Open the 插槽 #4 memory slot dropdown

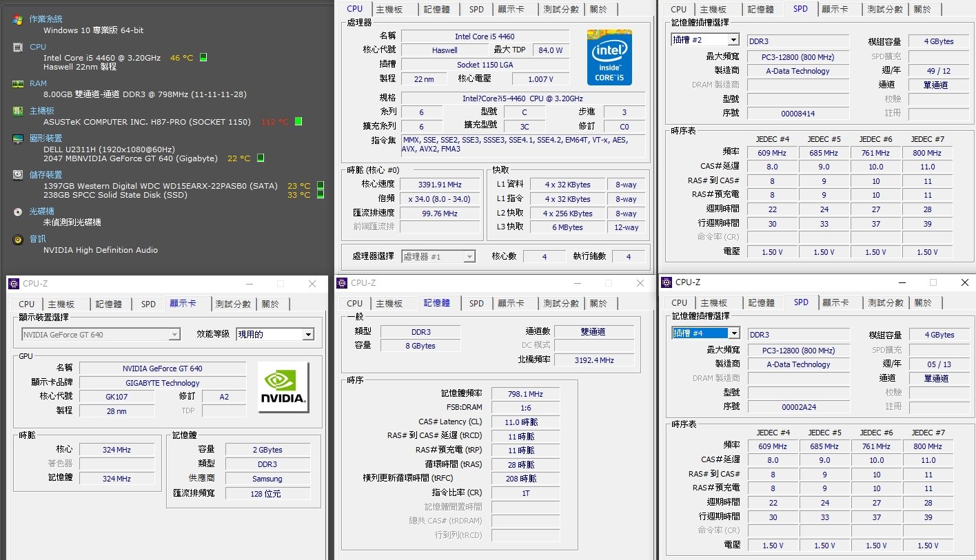point(733,333)
